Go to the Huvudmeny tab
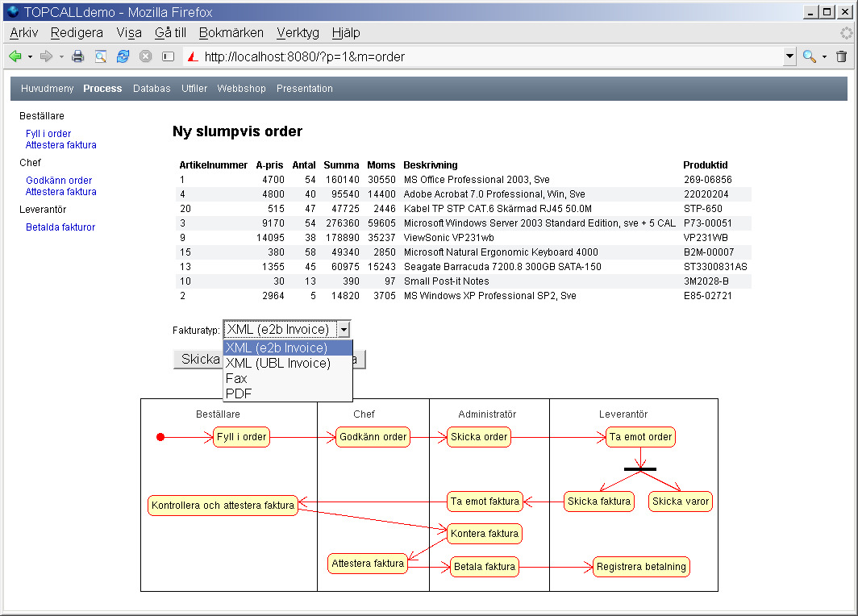The width and height of the screenshot is (858, 616). pyautogui.click(x=47, y=89)
